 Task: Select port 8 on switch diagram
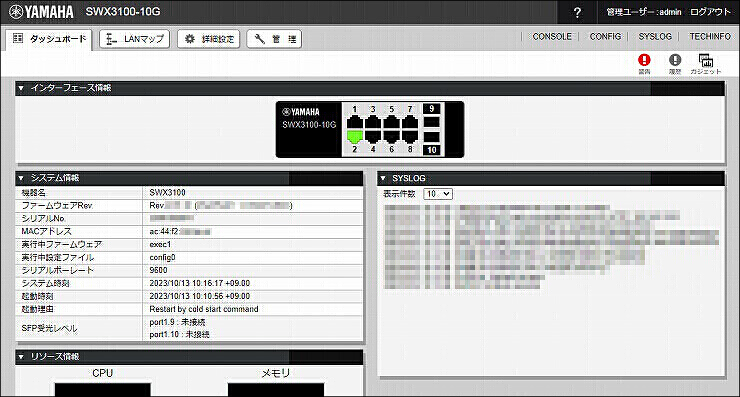coord(410,137)
